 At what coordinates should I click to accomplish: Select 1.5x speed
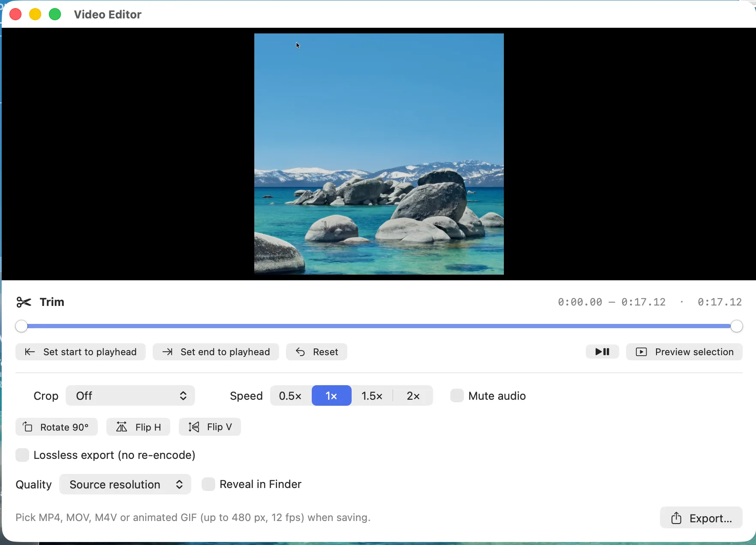(x=372, y=395)
